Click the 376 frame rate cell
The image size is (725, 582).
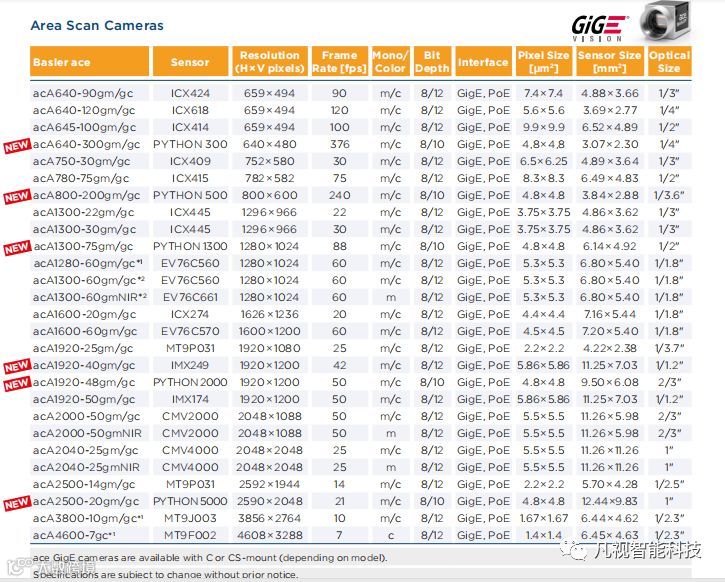tap(339, 145)
